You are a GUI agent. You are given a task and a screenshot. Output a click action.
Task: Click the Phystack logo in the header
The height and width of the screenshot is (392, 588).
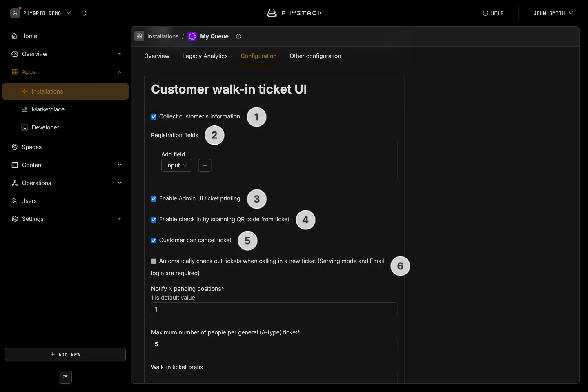[294, 13]
